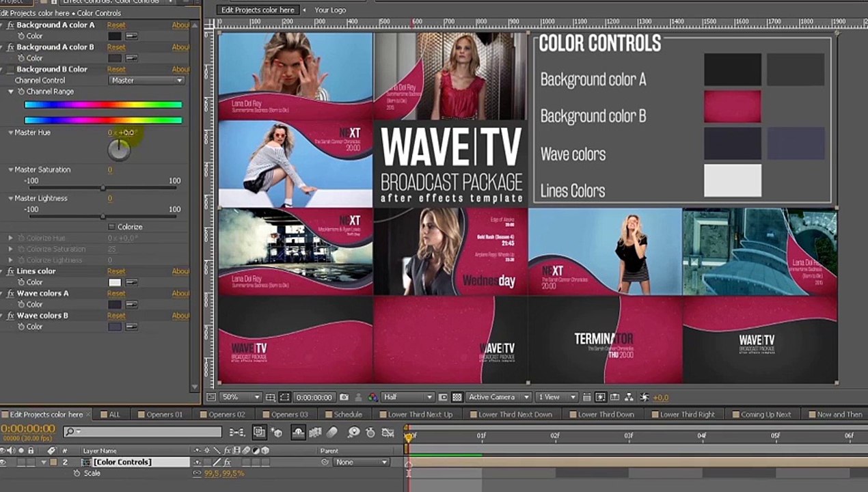Open the Parent None dropdown
The image size is (868, 492).
click(x=360, y=463)
